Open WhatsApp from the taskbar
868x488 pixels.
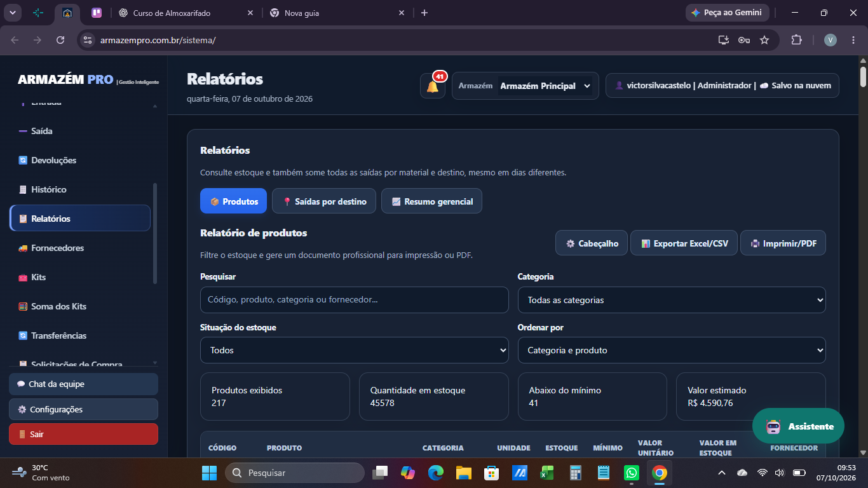(x=632, y=473)
